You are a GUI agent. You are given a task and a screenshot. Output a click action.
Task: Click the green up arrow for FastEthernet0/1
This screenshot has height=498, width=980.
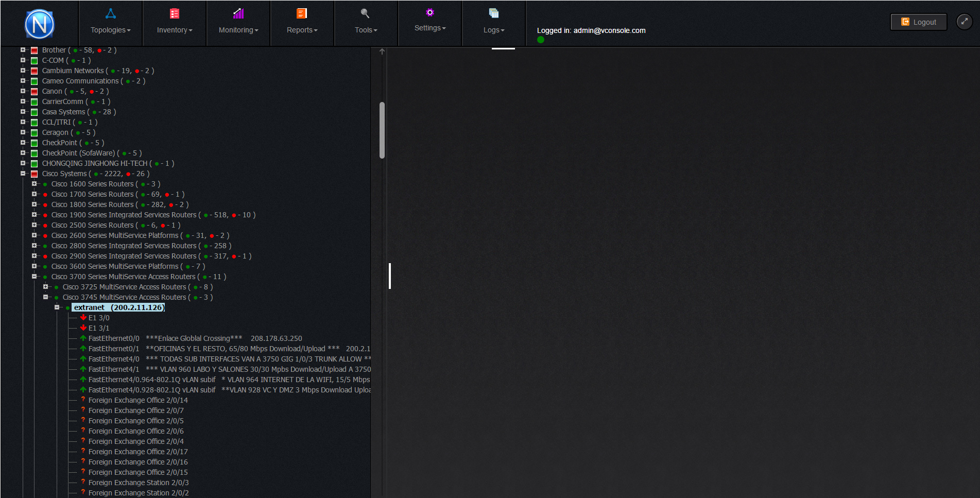click(83, 349)
